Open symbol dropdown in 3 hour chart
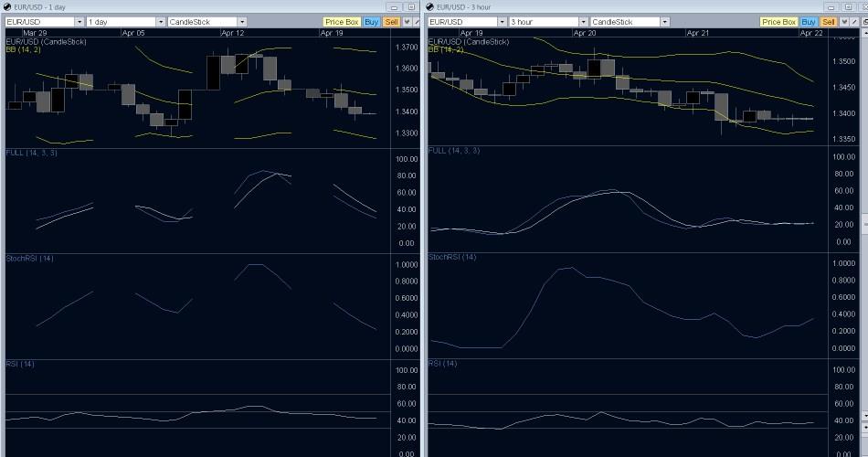The height and width of the screenshot is (457, 868). click(503, 22)
